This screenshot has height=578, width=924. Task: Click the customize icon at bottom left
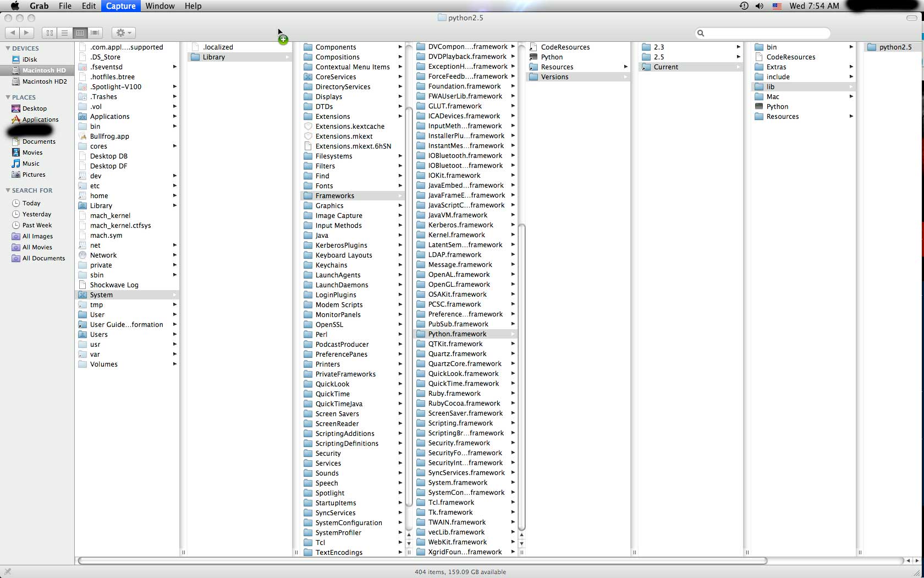(7, 572)
